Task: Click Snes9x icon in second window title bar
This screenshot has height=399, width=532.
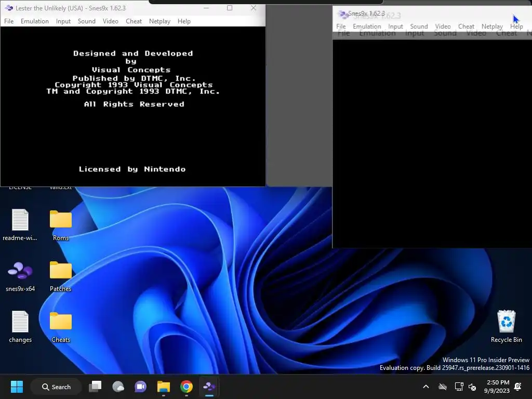Action: (342, 14)
